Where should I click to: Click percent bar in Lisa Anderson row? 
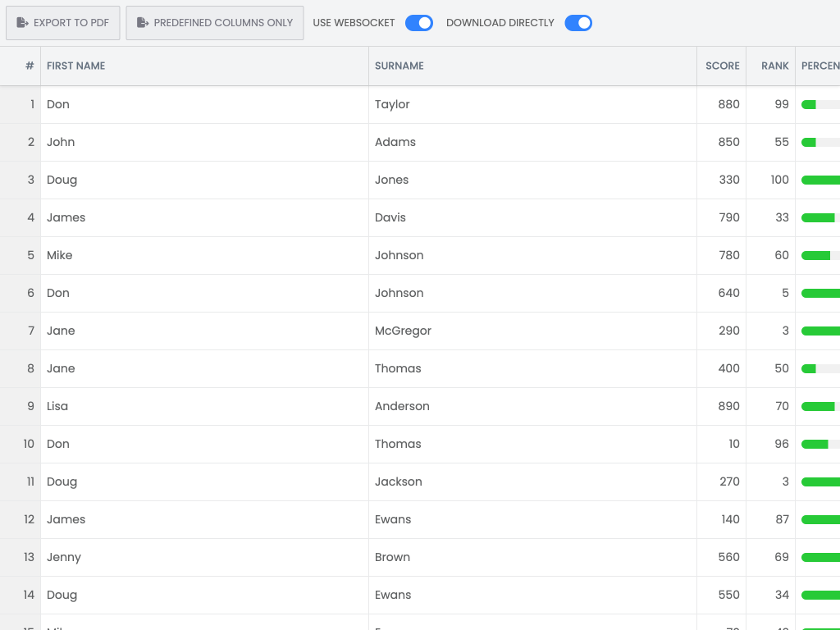pyautogui.click(x=820, y=407)
